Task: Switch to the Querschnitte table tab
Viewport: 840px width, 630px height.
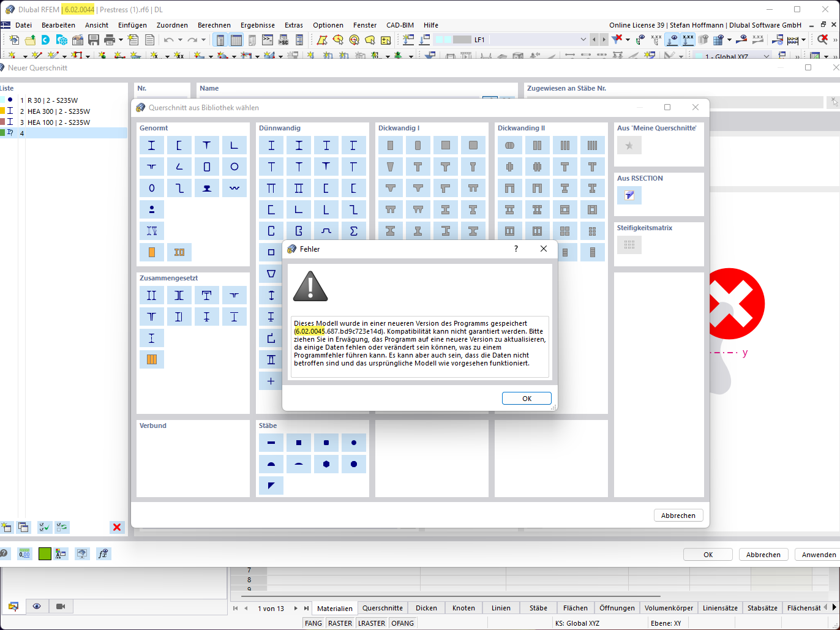Action: [x=383, y=608]
